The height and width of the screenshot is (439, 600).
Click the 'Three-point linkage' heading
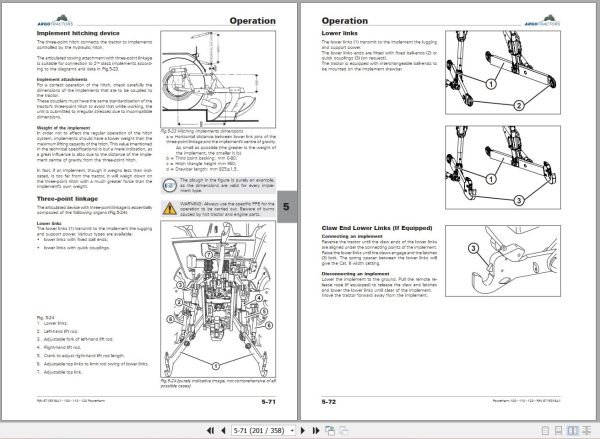[x=67, y=199]
